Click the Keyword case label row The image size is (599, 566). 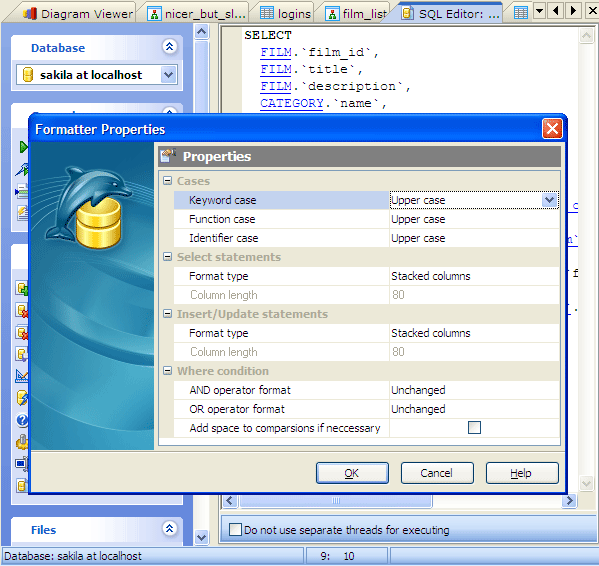(281, 200)
